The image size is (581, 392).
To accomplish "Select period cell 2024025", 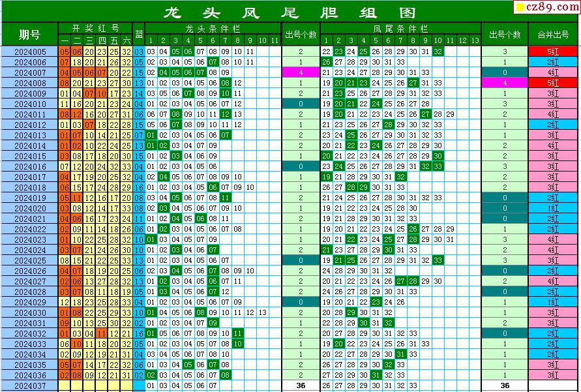I will coord(30,260).
